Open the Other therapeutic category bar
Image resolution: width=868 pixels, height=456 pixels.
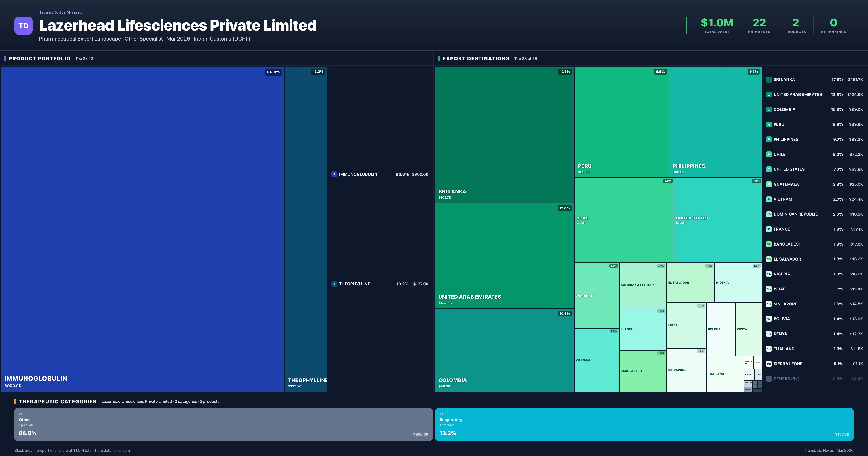(223, 424)
